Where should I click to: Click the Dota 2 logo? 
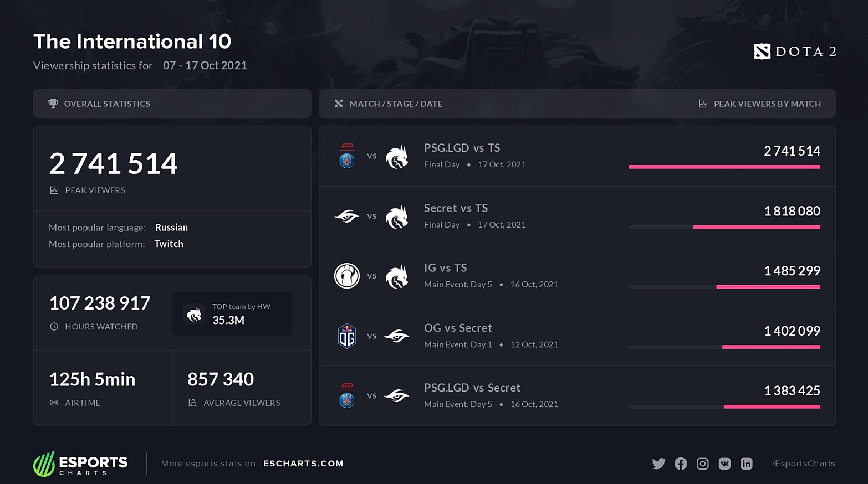click(795, 52)
